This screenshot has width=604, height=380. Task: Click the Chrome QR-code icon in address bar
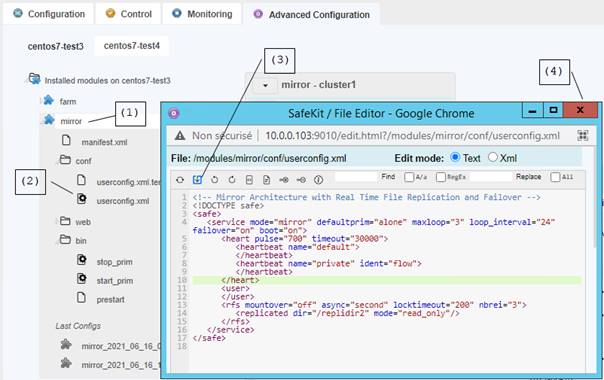(582, 135)
